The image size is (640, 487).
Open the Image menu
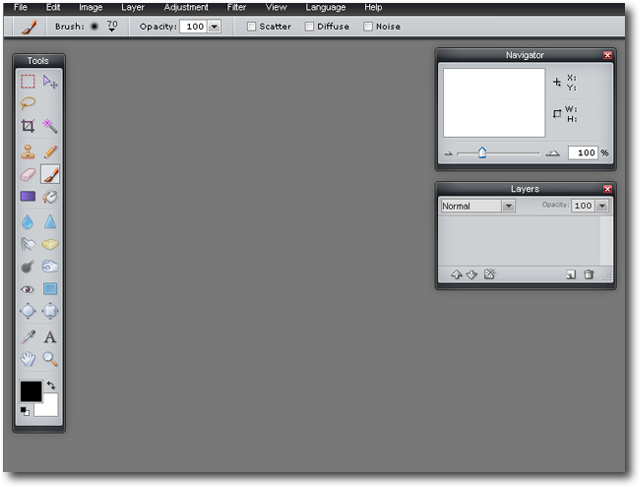point(91,7)
